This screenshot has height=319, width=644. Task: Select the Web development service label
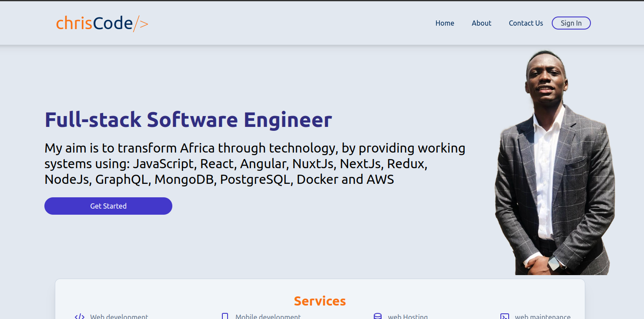click(119, 316)
